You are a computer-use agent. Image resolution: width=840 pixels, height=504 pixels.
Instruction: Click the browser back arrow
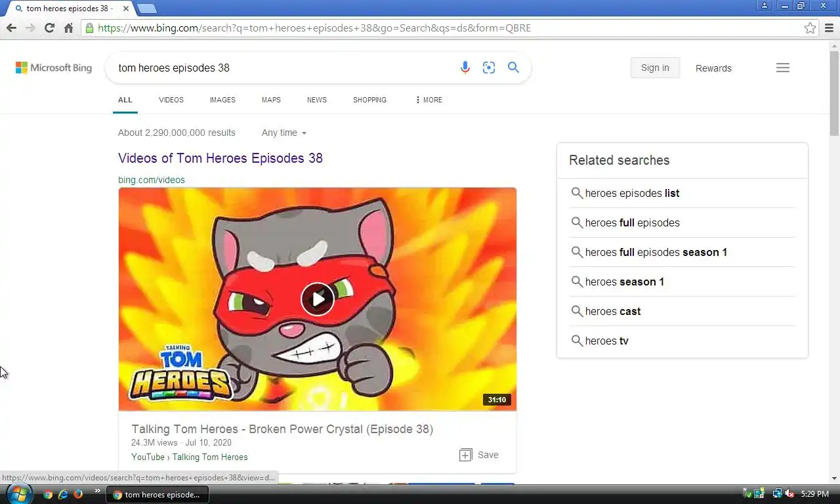pos(11,28)
